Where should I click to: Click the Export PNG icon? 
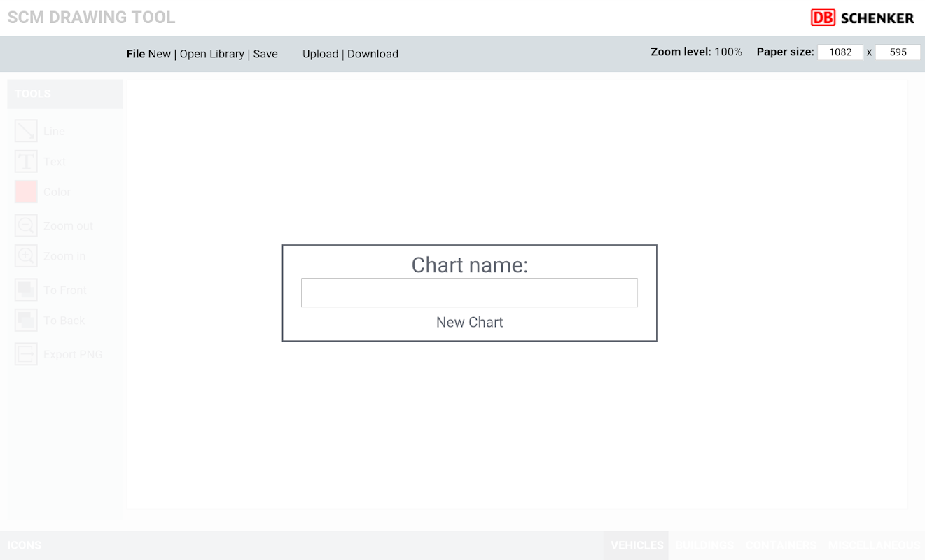click(x=26, y=354)
